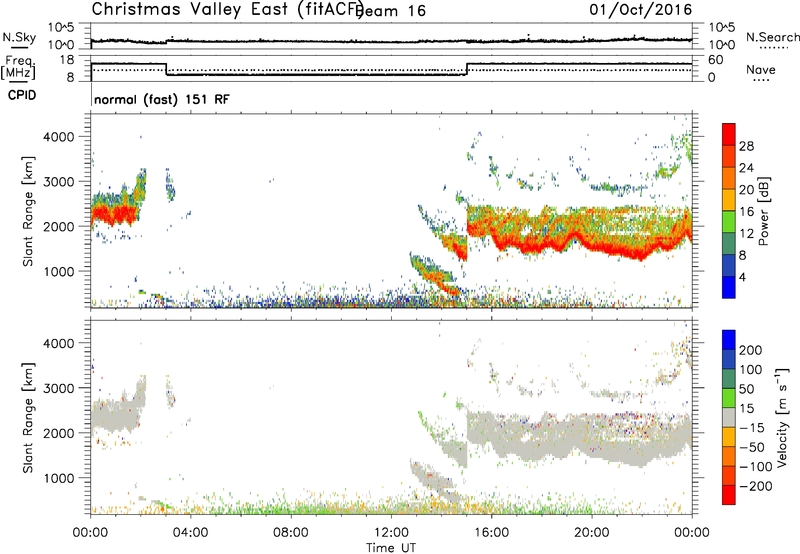Click the 'Velocity [m s-1]' colorbar title
This screenshot has height=554, width=800.
pyautogui.click(x=782, y=417)
